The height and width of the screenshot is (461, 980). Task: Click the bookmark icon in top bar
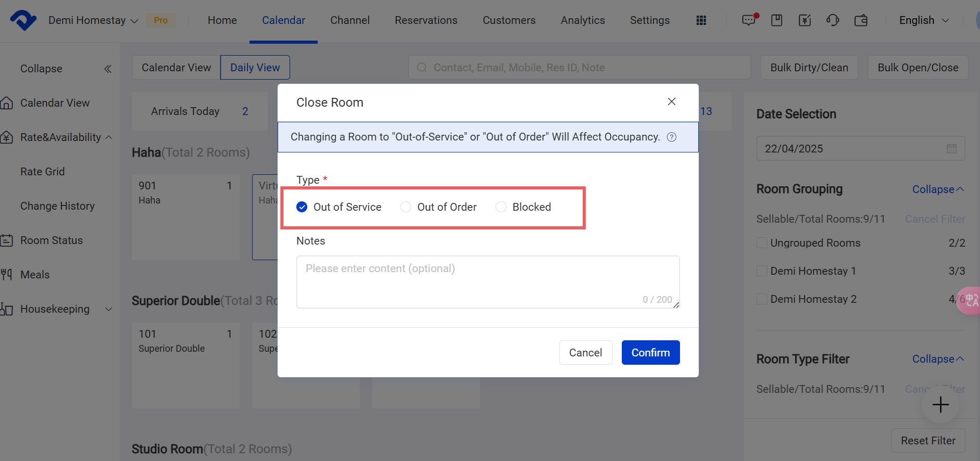pyautogui.click(x=777, y=20)
